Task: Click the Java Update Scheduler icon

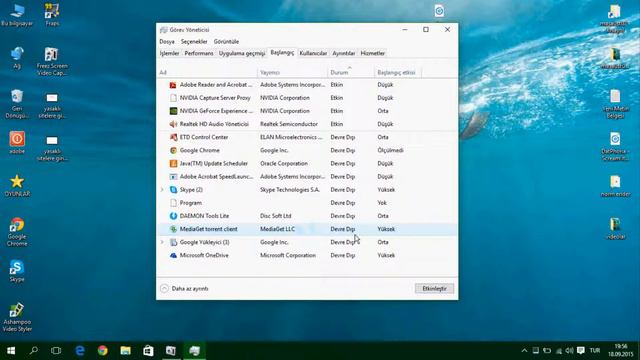Action: (x=173, y=163)
